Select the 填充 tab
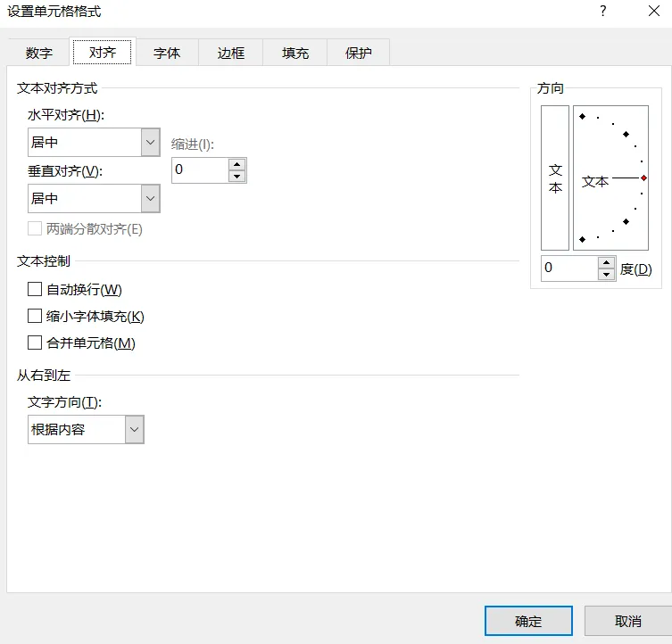The width and height of the screenshot is (672, 644). (295, 53)
